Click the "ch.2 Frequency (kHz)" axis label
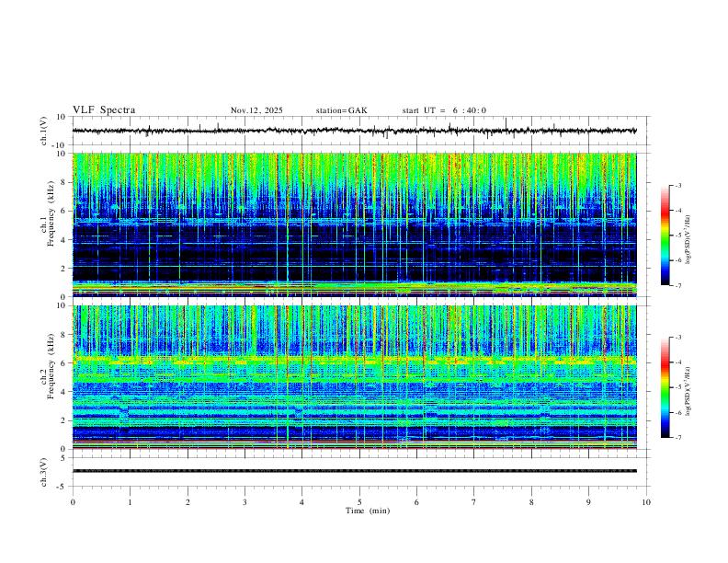The height and width of the screenshot is (563, 728). (47, 366)
